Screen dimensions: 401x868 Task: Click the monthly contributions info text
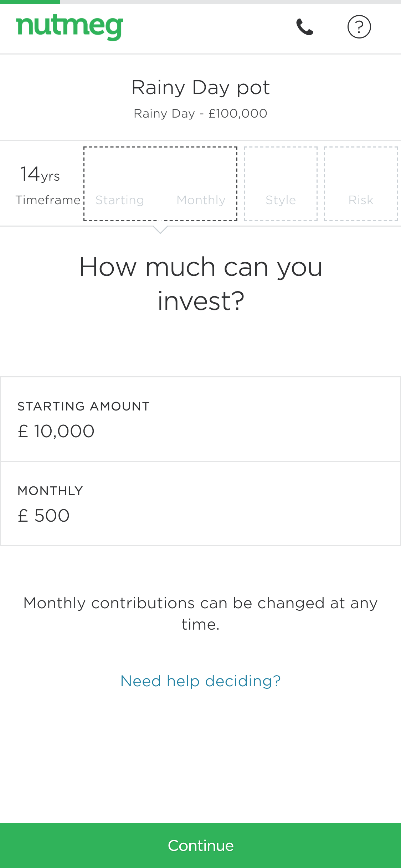200,614
